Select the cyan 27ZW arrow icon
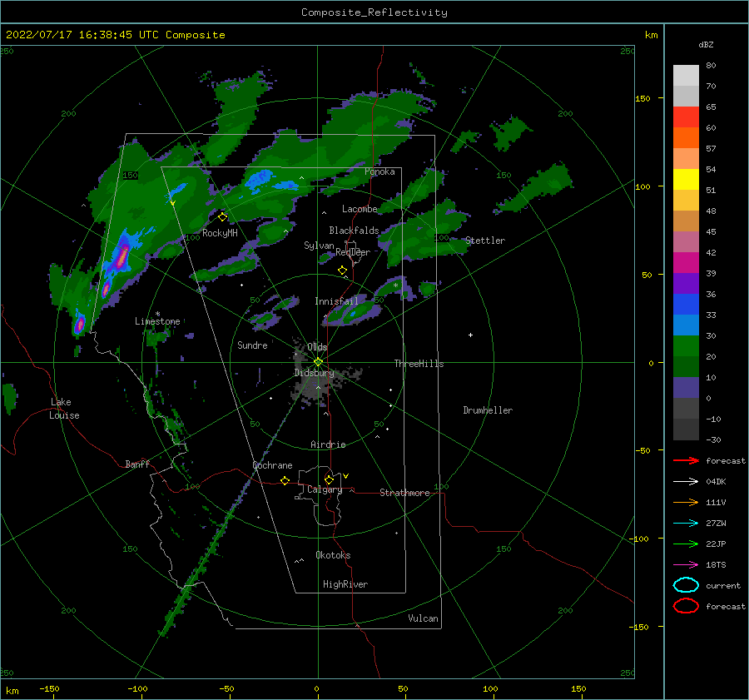749x700 pixels. click(686, 524)
